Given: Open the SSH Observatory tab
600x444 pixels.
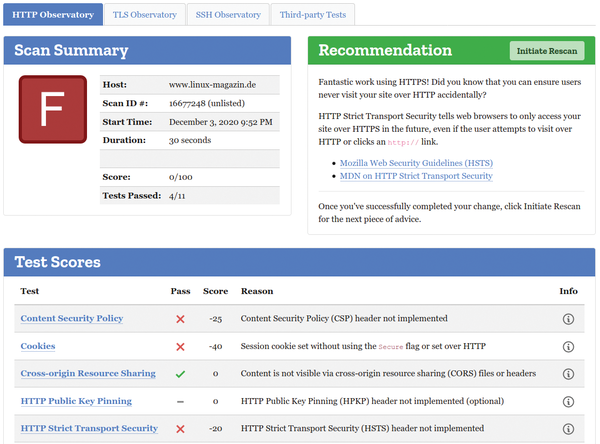Looking at the screenshot, I should tap(227, 15).
